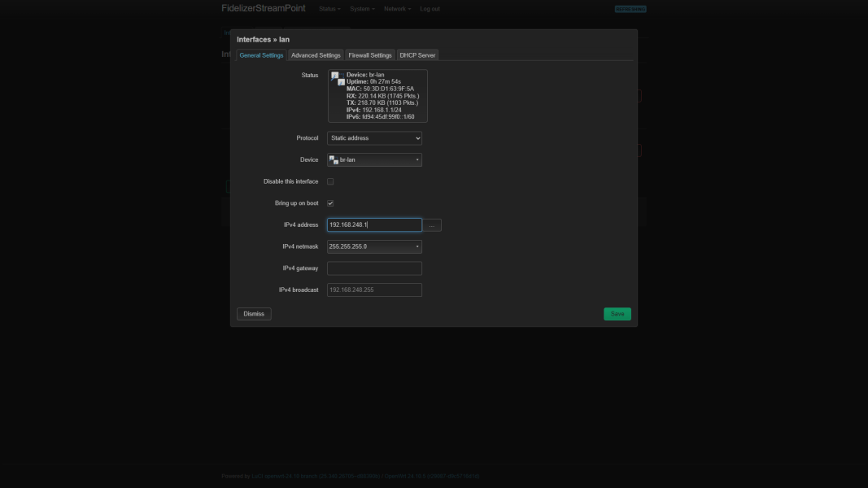Click the IPv4 broadcast input field

[x=374, y=290]
